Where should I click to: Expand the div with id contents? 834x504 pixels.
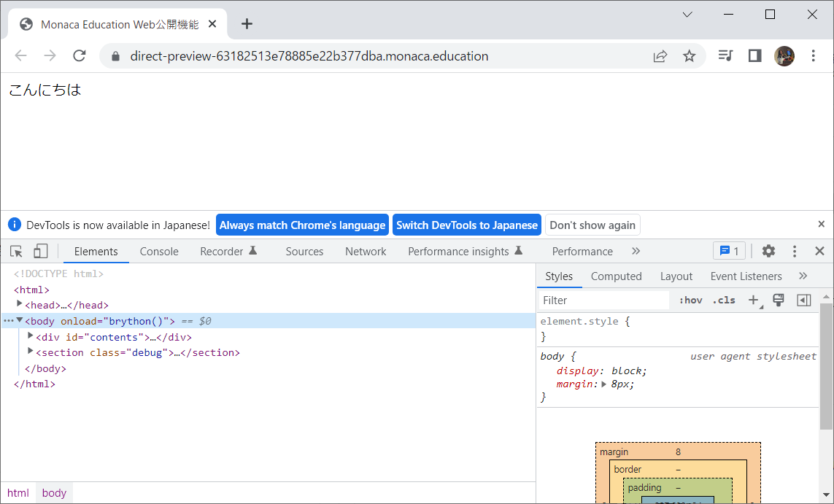(x=29, y=336)
